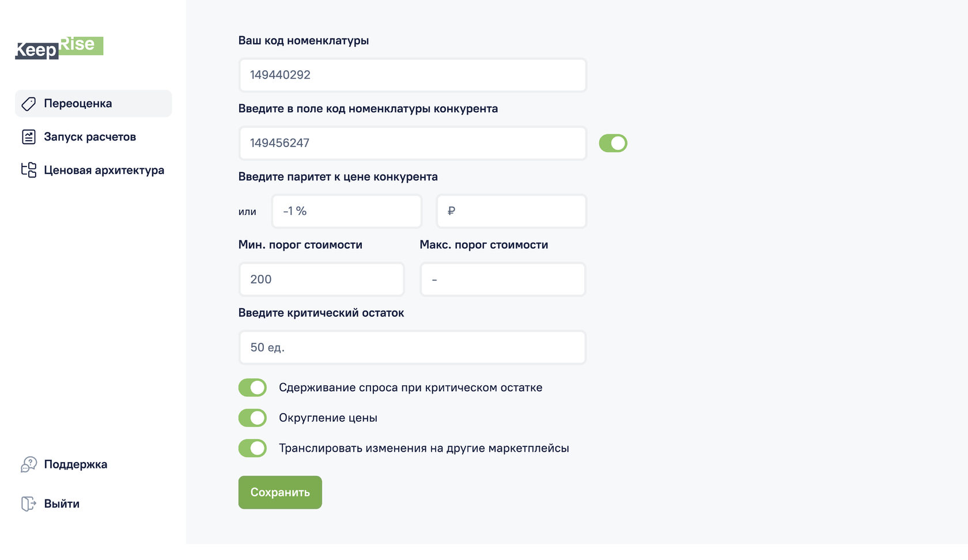
Task: Click the logout door icon
Action: tap(28, 504)
